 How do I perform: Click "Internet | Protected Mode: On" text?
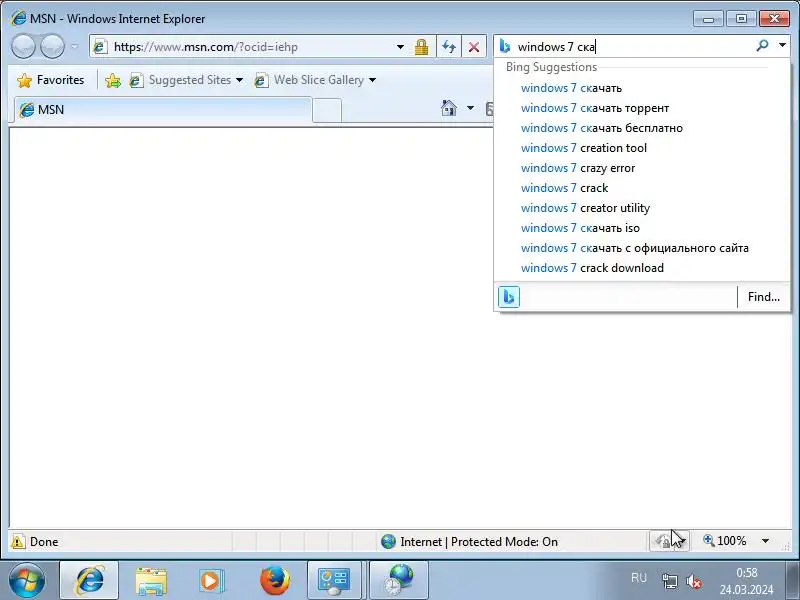(479, 542)
